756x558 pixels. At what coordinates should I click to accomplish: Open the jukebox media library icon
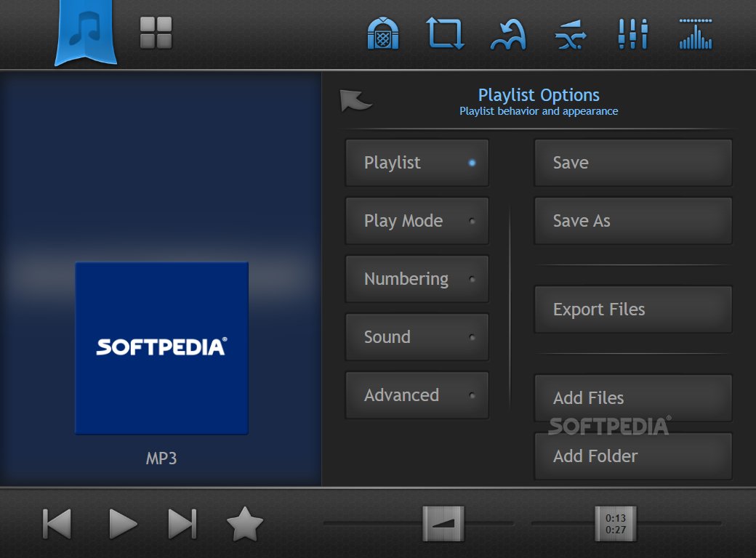[x=383, y=33]
